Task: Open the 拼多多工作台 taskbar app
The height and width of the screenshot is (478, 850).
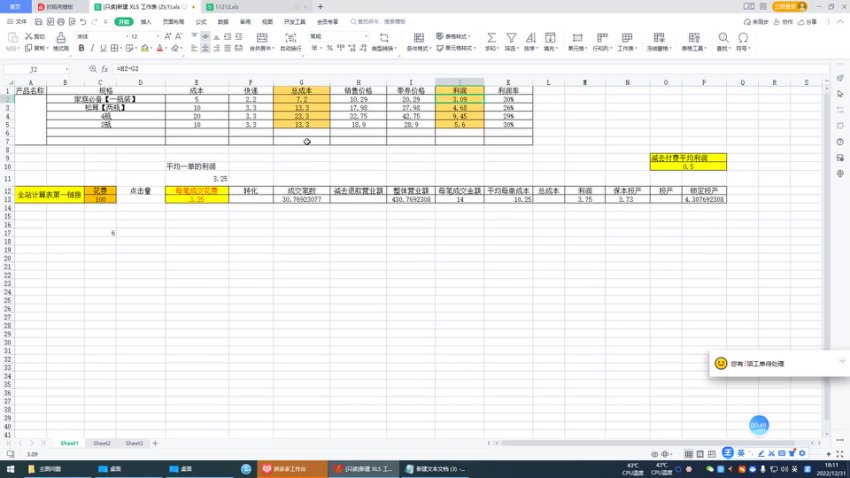Action: [292, 469]
